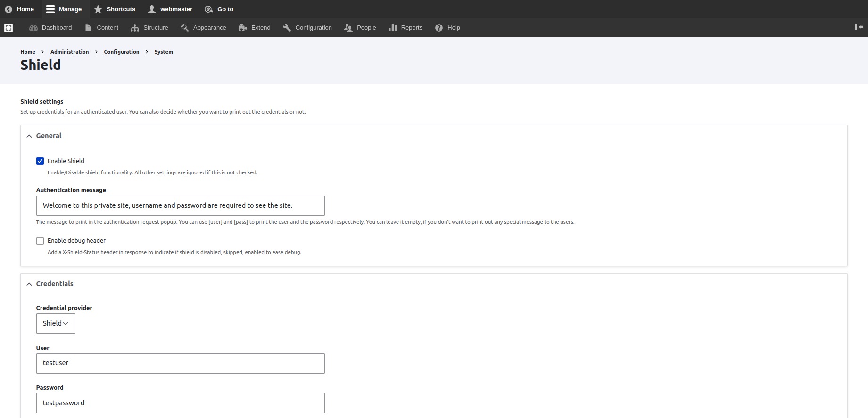Click the Help question mark icon
The width and height of the screenshot is (868, 418).
tap(439, 28)
